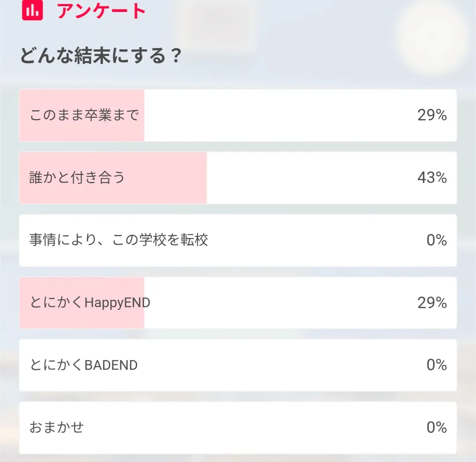Click the 29% beside このまま卒業まで
The image size is (476, 462).
[432, 115]
